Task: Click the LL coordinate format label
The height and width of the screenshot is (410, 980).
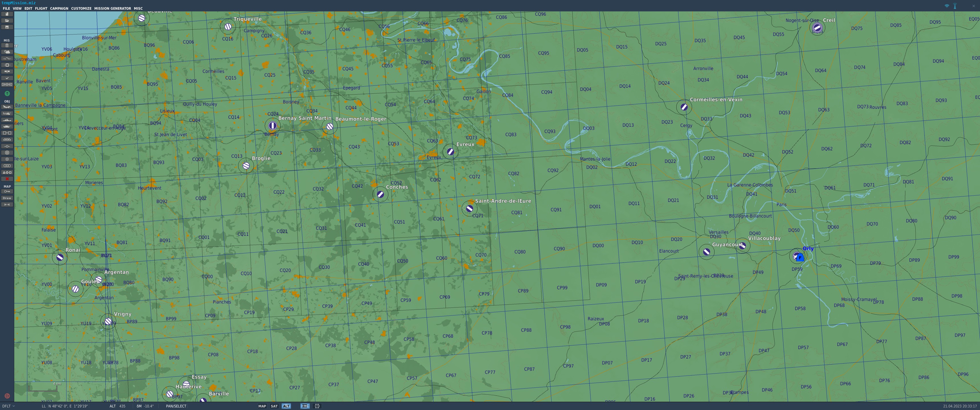Action: [43, 406]
